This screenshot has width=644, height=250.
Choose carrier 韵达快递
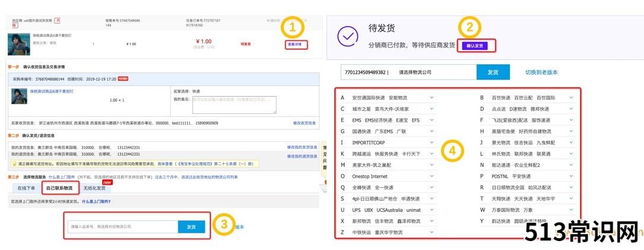click(501, 221)
